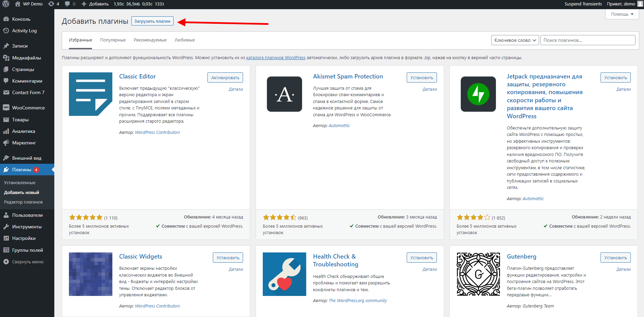644x317 pixels.
Task: Switch to the Рекомендуемые tab
Action: (150, 40)
